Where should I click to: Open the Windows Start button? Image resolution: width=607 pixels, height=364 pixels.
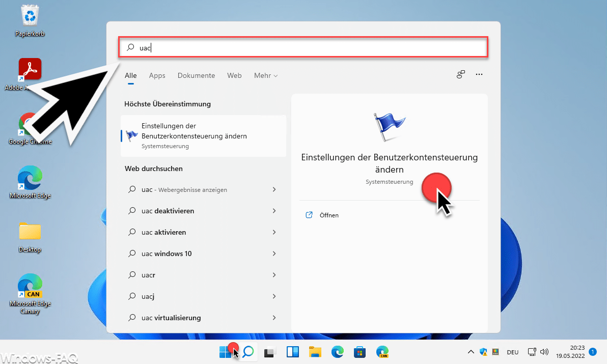pos(225,352)
